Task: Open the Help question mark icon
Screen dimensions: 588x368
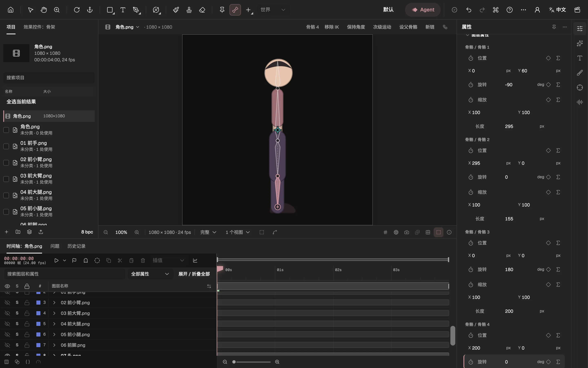Action: click(x=510, y=10)
